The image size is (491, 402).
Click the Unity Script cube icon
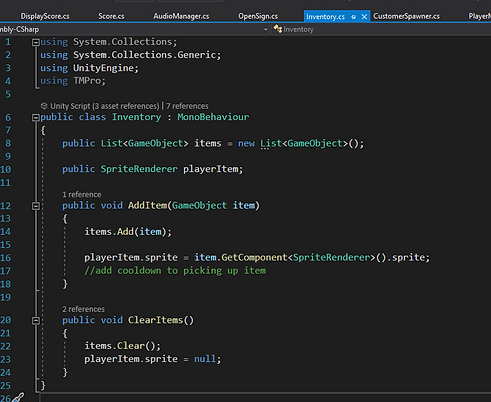pyautogui.click(x=44, y=106)
